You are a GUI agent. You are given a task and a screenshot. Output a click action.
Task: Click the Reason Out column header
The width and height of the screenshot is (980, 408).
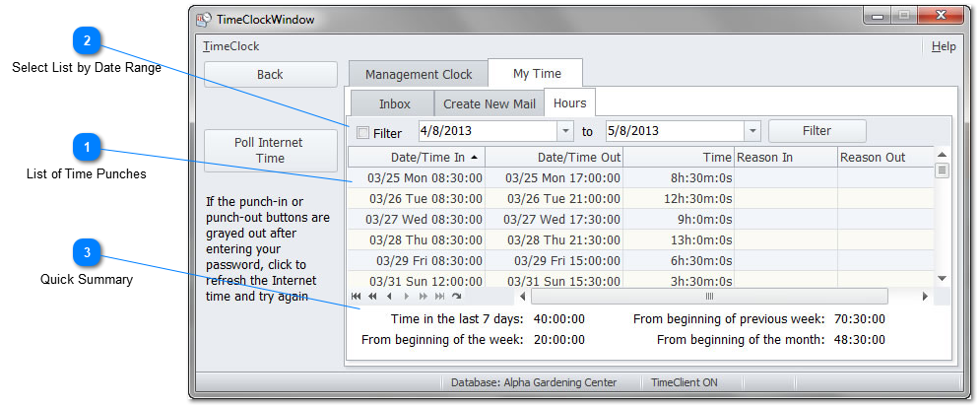click(885, 157)
